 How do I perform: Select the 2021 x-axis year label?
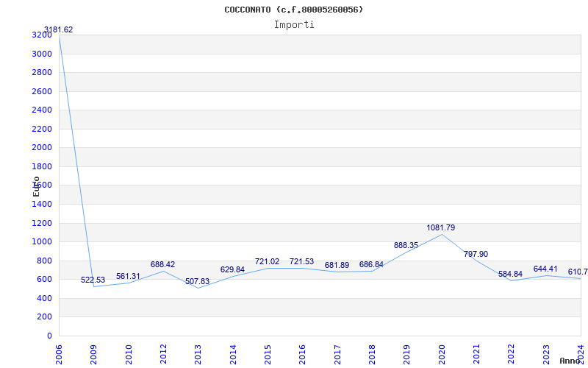(476, 355)
